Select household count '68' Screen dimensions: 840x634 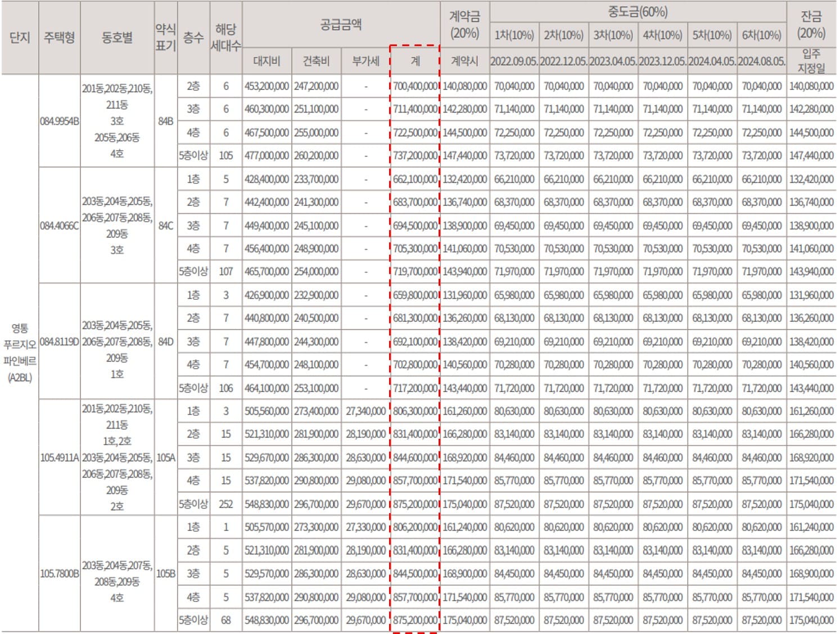click(226, 620)
